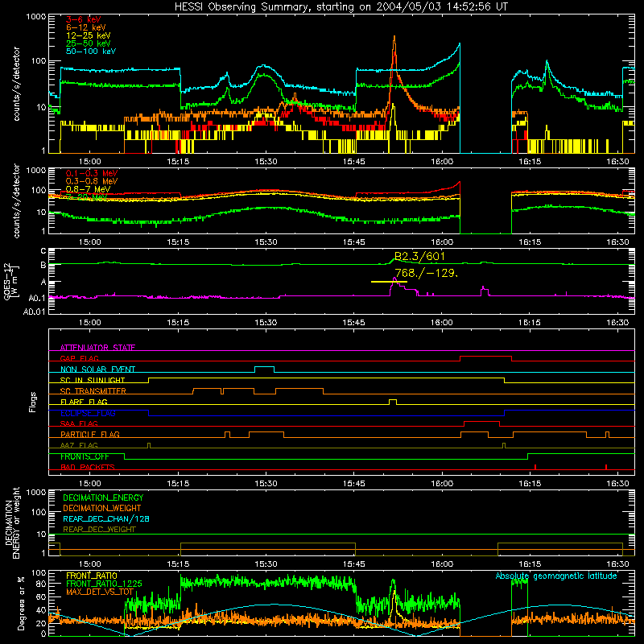Click the yellow flare duration bar in GOES panel
This screenshot has height=644, width=644.
point(389,282)
